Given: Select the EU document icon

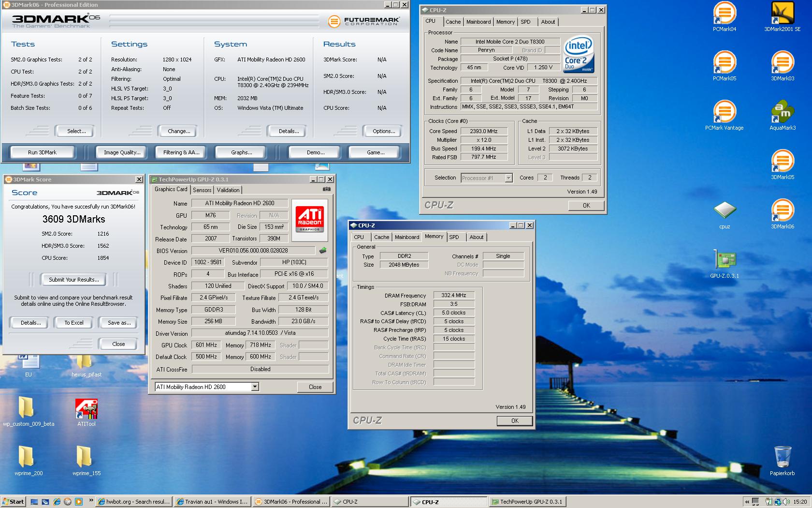Looking at the screenshot, I should [x=29, y=366].
